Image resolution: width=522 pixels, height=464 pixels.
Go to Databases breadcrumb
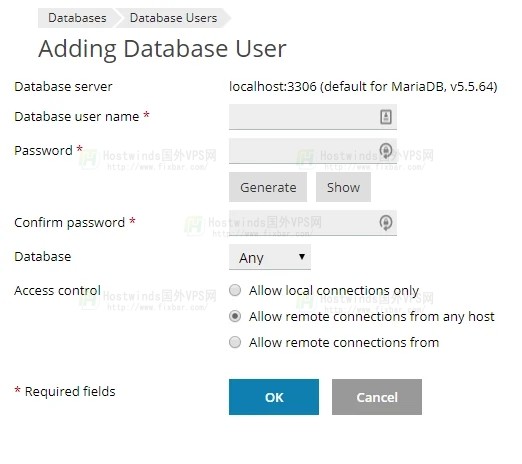coord(77,18)
